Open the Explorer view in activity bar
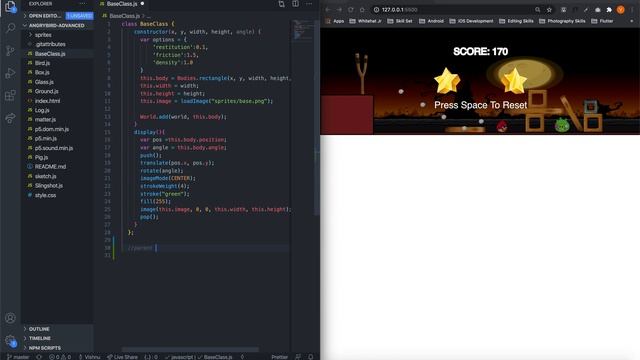The image size is (640, 360). 10,6
